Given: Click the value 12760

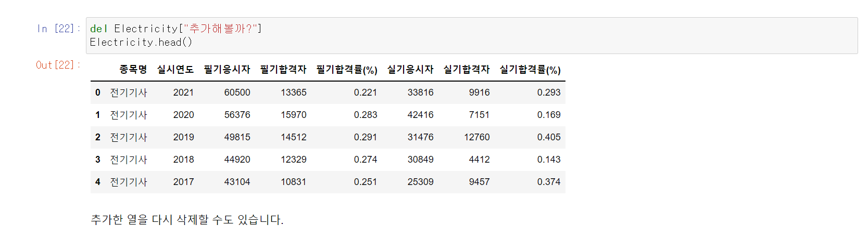Looking at the screenshot, I should pyautogui.click(x=477, y=137).
